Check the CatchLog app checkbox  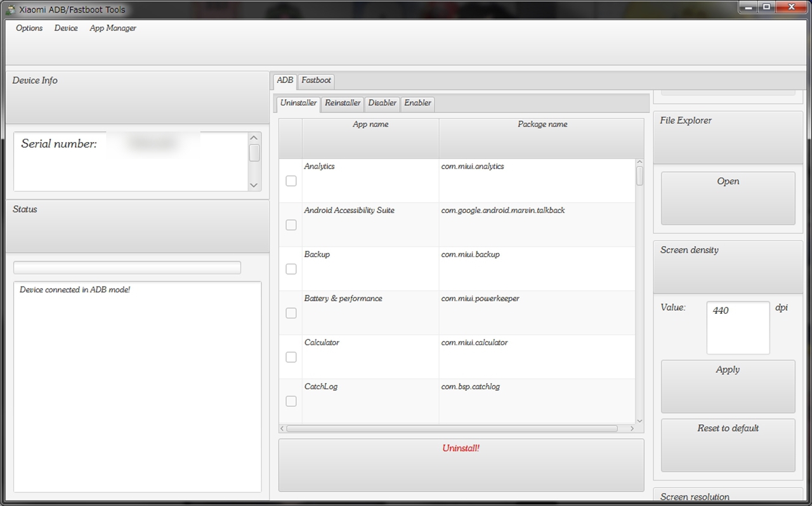pos(291,401)
